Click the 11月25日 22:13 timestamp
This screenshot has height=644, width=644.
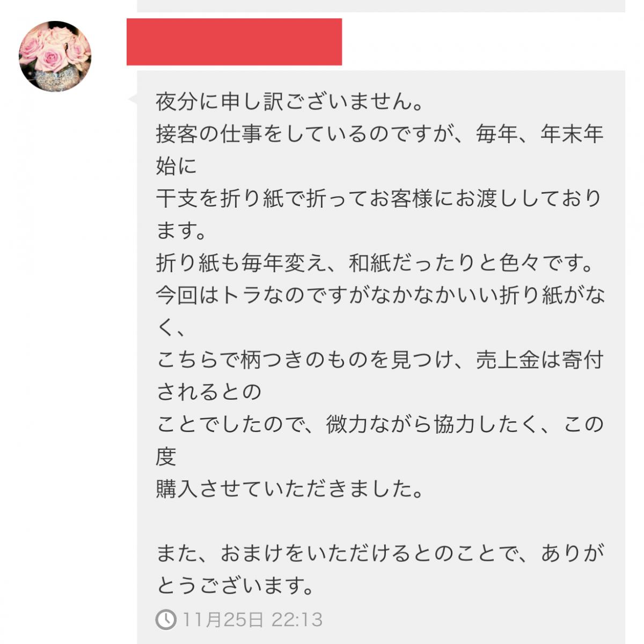253,619
